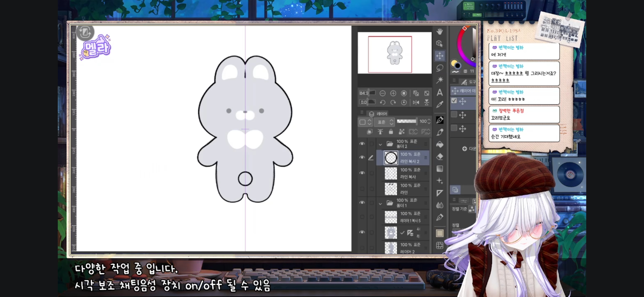Screen dimensions: 644x297
Task: Select the Eyedropper tool in the toolbar
Action: (439, 104)
